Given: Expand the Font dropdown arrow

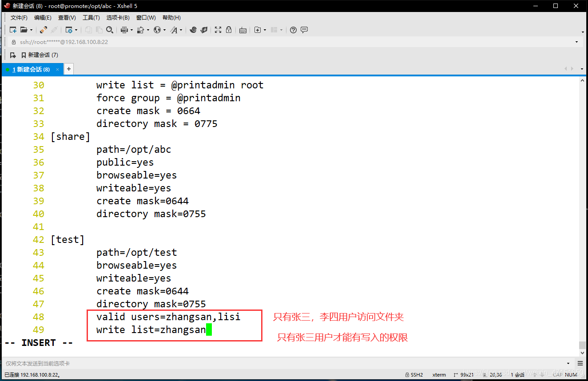Looking at the screenshot, I should [x=181, y=30].
